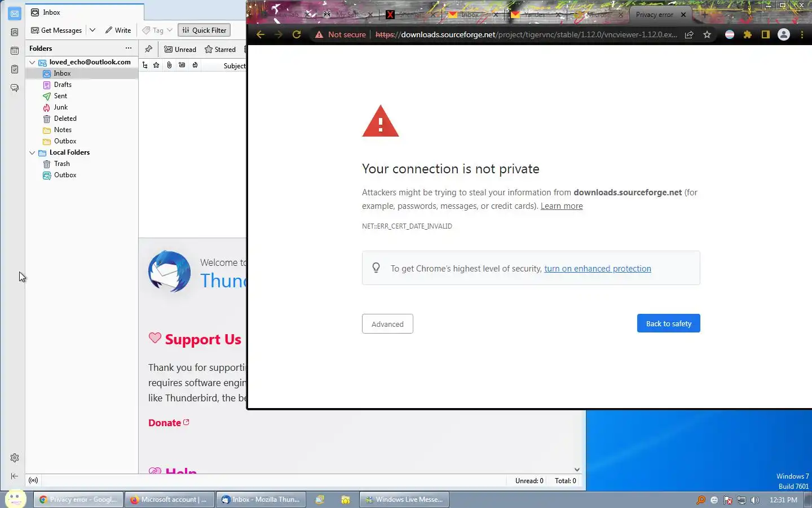The height and width of the screenshot is (508, 812).
Task: Toggle keep filters pinned icon
Action: pos(148,49)
